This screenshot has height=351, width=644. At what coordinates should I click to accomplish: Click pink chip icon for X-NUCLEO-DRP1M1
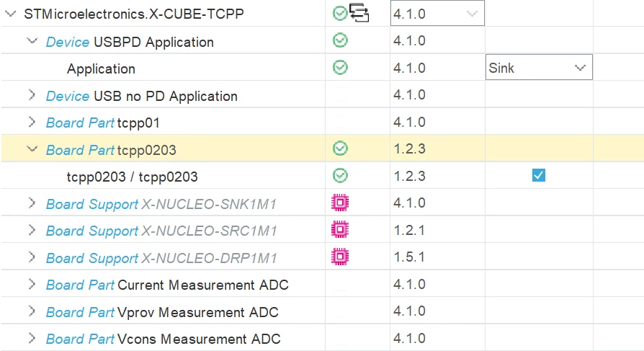[x=340, y=257]
